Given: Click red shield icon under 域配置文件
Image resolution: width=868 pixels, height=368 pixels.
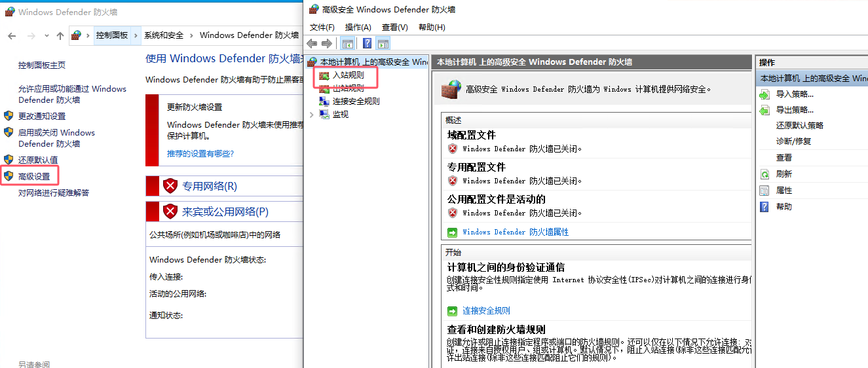Looking at the screenshot, I should [453, 149].
